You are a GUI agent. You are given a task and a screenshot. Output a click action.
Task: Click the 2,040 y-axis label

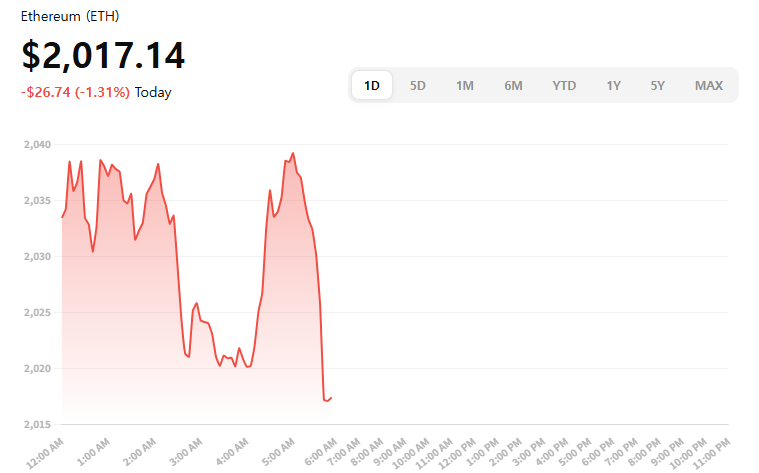click(x=36, y=145)
